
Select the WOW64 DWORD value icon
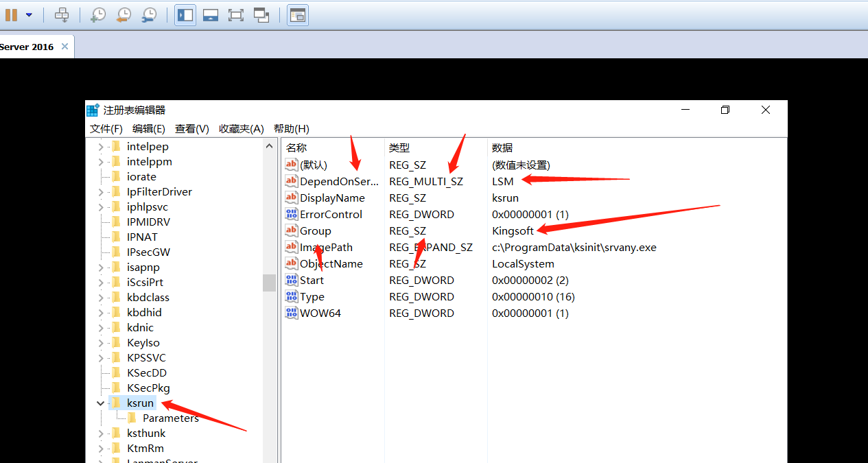(292, 313)
